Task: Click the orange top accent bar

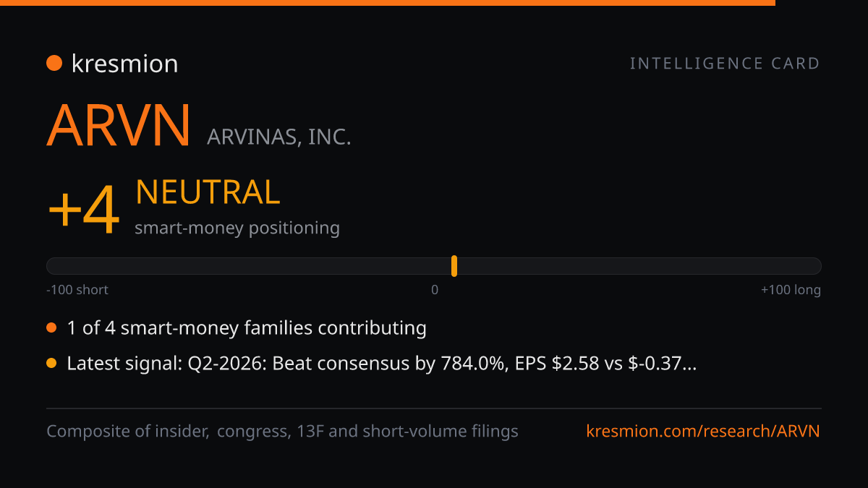Action: (388, 3)
